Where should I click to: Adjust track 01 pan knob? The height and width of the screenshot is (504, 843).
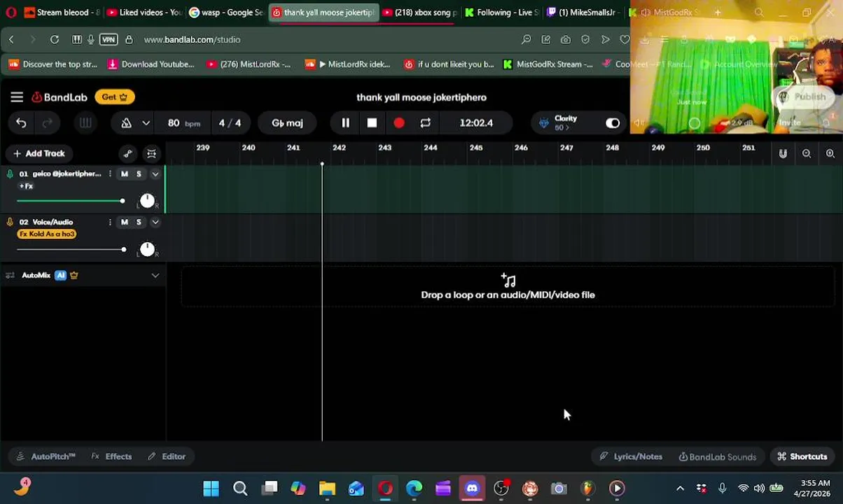coord(147,201)
